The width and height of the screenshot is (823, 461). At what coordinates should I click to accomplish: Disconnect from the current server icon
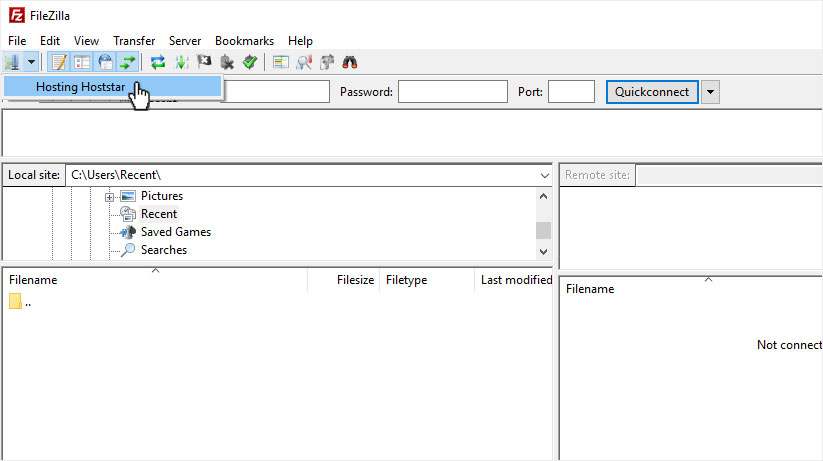(x=227, y=62)
